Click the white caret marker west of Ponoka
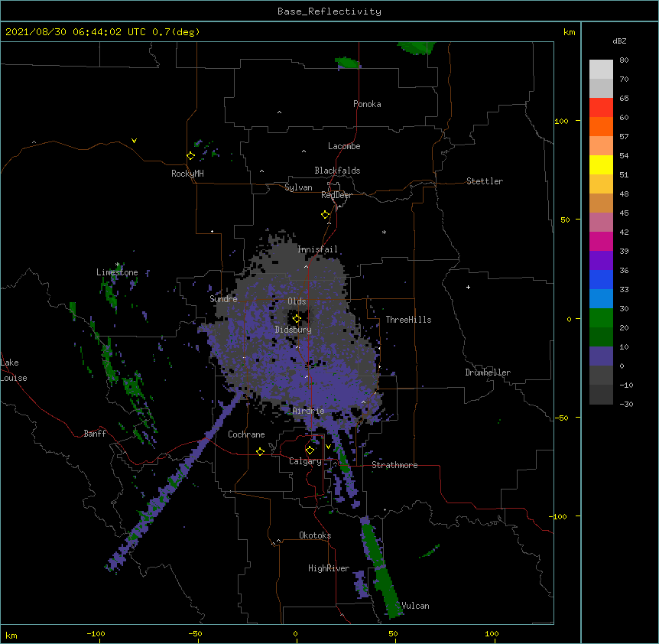This screenshot has width=659, height=644. click(x=279, y=112)
